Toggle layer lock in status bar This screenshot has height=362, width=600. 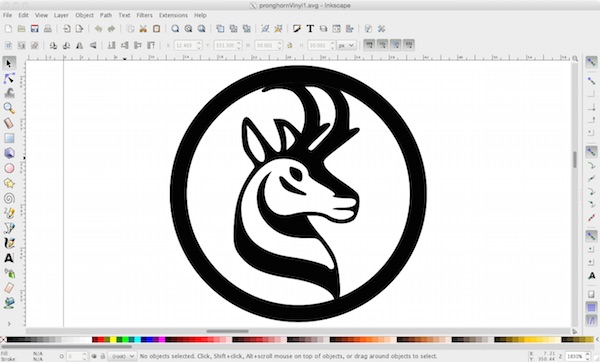pos(103,356)
